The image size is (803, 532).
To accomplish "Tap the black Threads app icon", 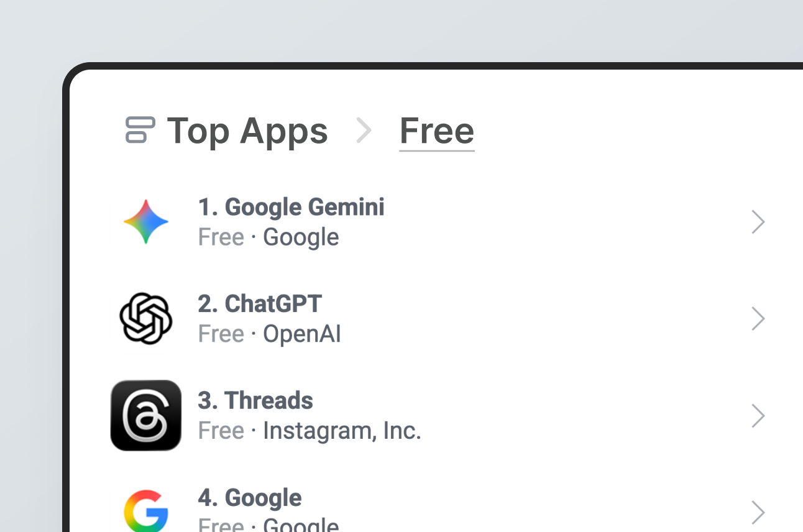I will coord(146,415).
